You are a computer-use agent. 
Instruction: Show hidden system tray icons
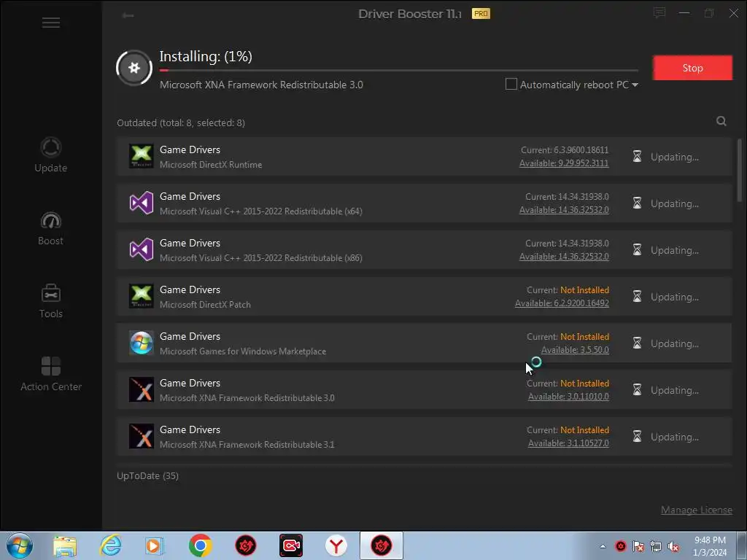[603, 546]
